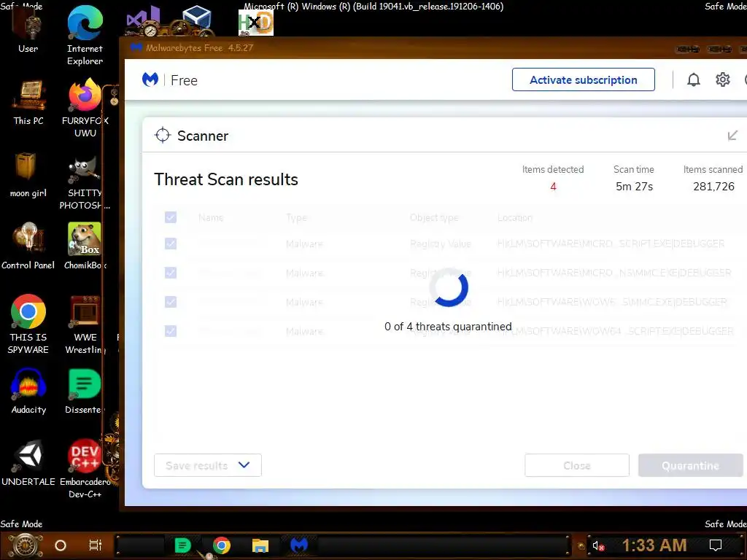Open Task View on taskbar
747x560 pixels.
click(96, 545)
